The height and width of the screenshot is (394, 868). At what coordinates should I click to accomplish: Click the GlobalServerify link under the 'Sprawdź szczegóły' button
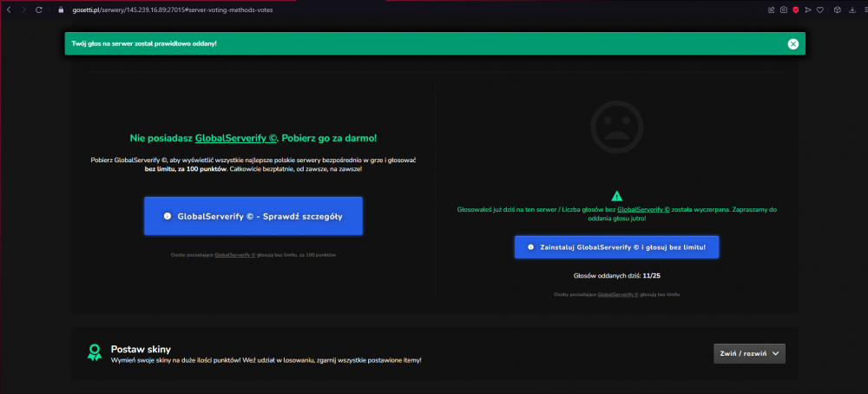(234, 255)
